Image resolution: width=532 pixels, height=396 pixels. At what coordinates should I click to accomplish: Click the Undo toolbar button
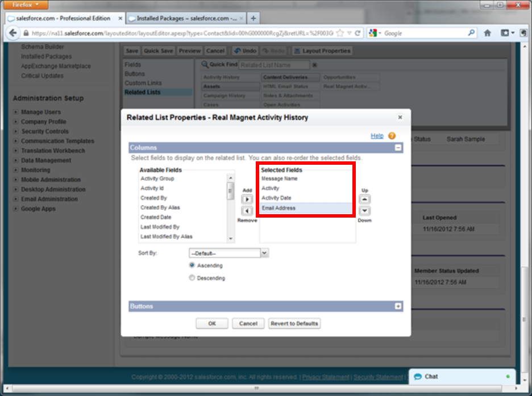(x=245, y=51)
